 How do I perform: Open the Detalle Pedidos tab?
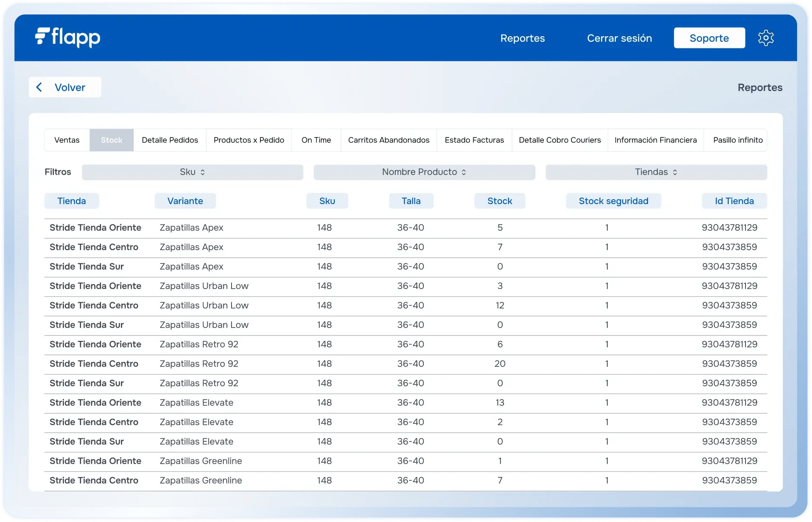(170, 140)
